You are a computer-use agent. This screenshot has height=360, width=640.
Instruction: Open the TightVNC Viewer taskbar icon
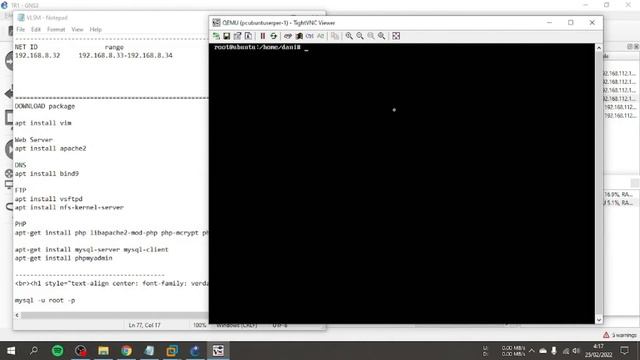(x=218, y=351)
